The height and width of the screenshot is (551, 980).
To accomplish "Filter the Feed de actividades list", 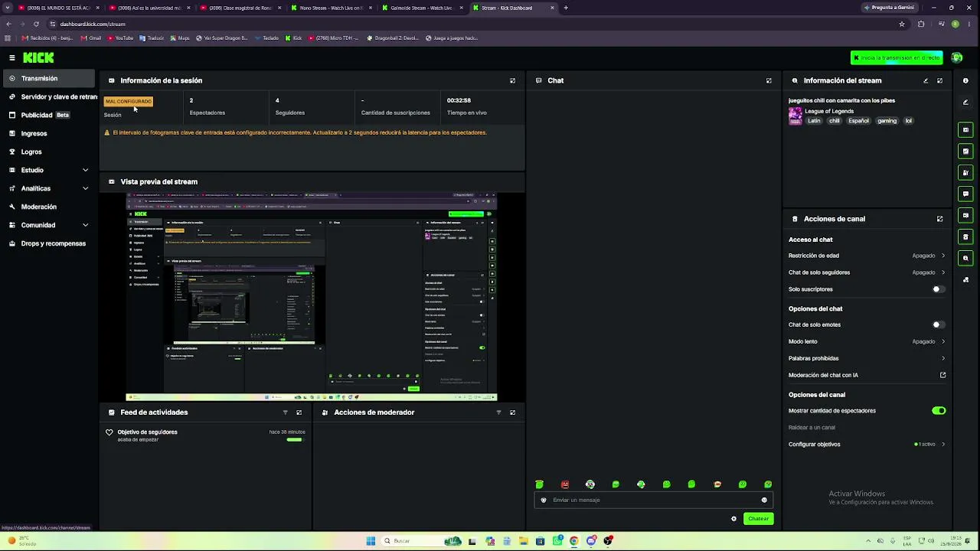I will (286, 412).
